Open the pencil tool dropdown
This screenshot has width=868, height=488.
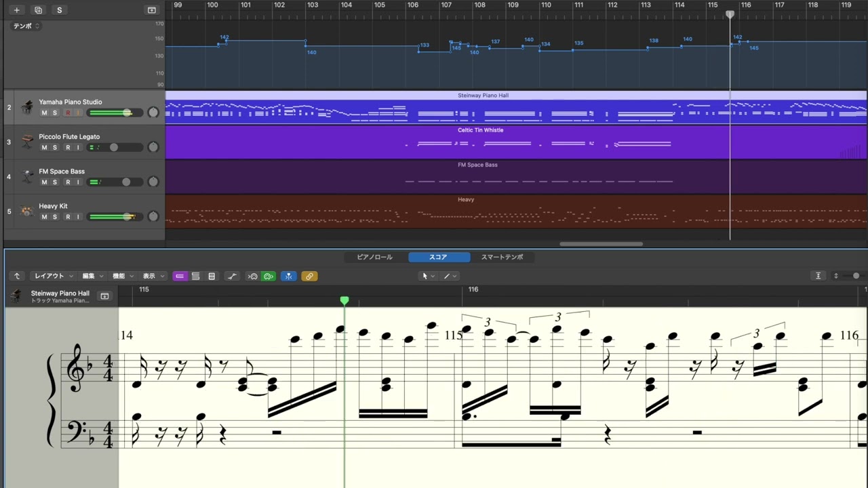coord(450,276)
